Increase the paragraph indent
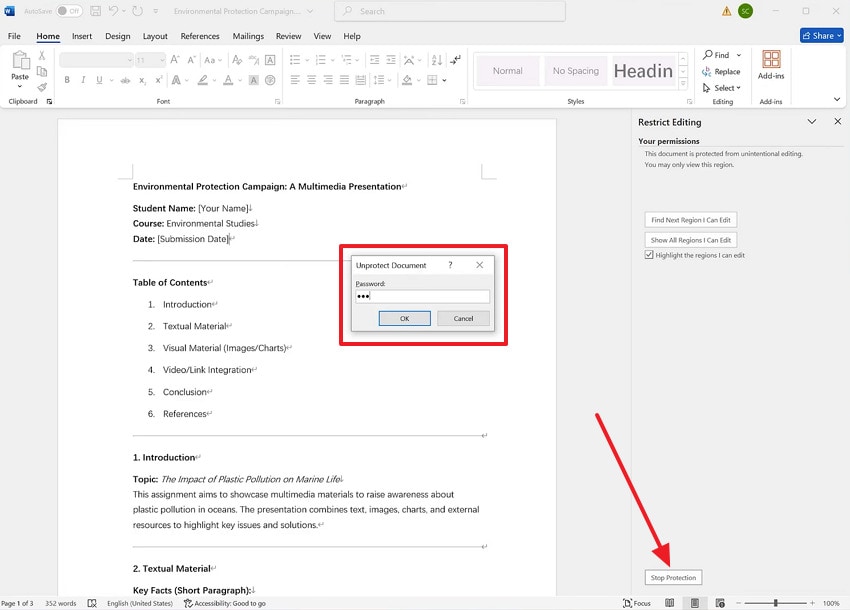Screen dimensions: 850x610 [390, 60]
